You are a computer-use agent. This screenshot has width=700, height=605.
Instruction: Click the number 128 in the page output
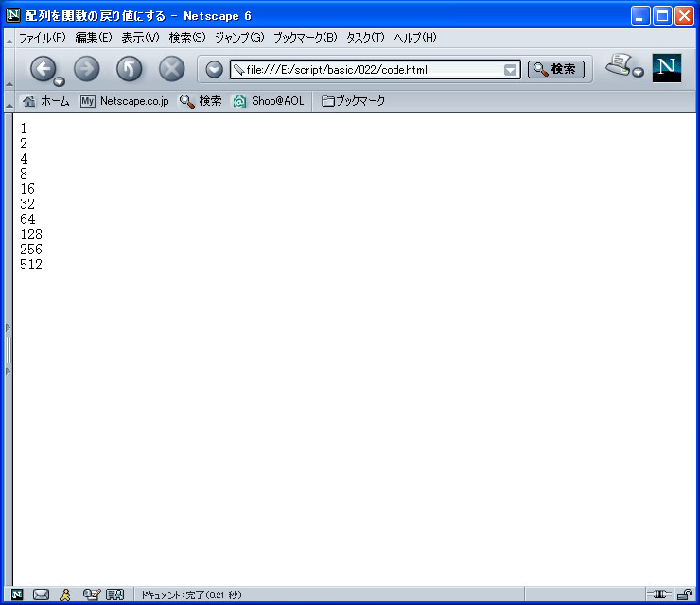31,234
